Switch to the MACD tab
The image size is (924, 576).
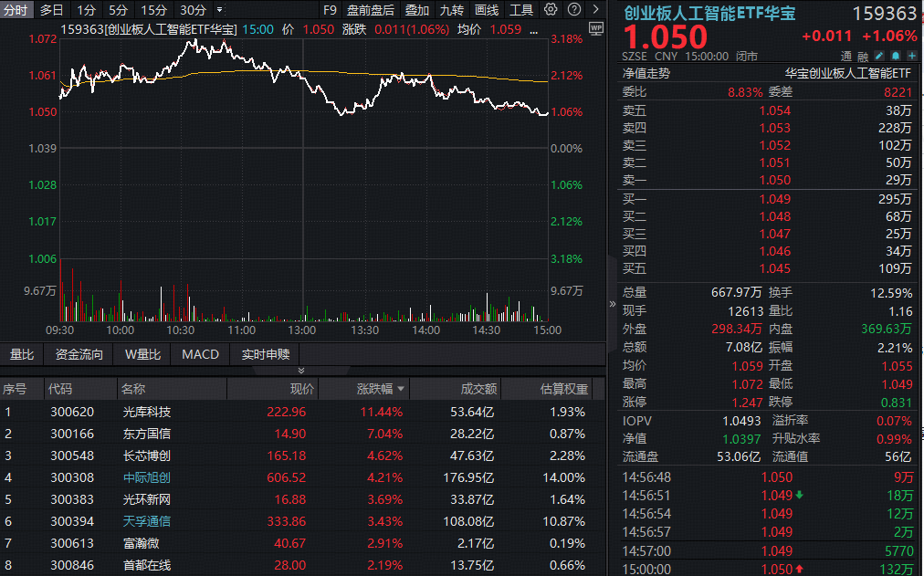click(199, 354)
